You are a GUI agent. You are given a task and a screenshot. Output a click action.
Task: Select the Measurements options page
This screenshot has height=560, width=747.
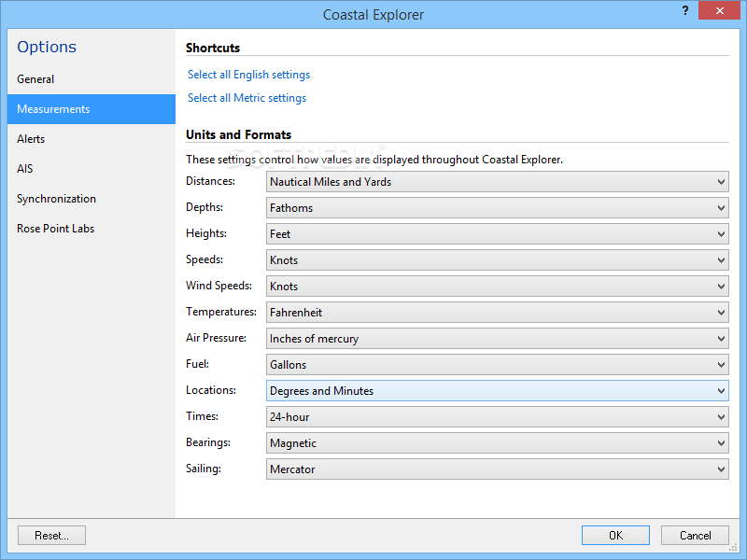[91, 109]
